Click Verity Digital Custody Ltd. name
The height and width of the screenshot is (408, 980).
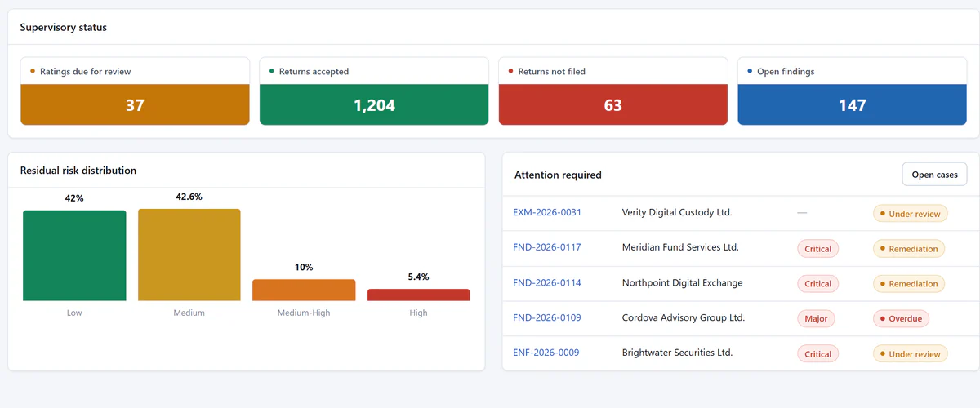677,212
